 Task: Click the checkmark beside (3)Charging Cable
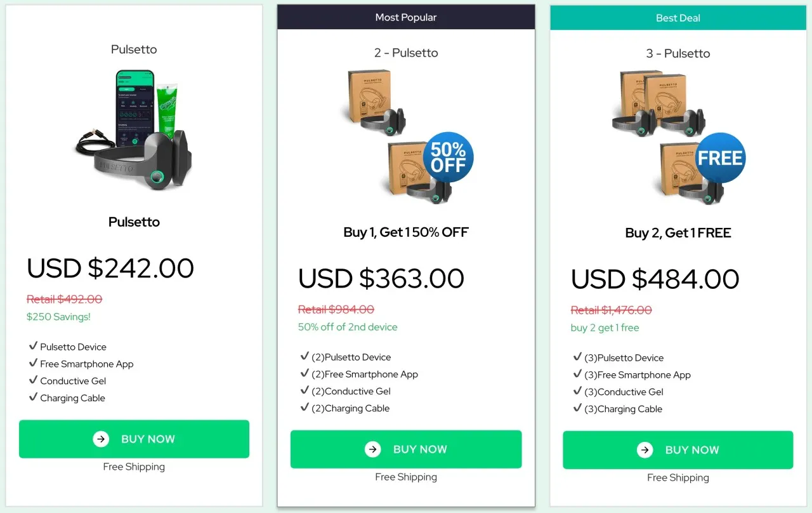coord(578,409)
